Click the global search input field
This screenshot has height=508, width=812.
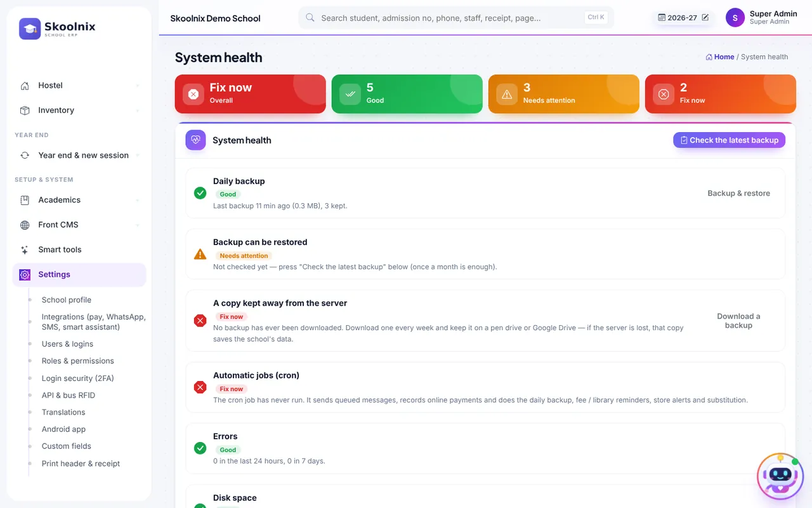point(456,18)
